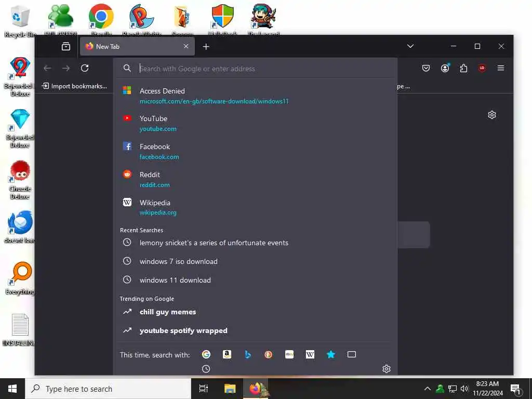Open the volume speaker tray icon
This screenshot has height=399, width=532.
click(464, 389)
